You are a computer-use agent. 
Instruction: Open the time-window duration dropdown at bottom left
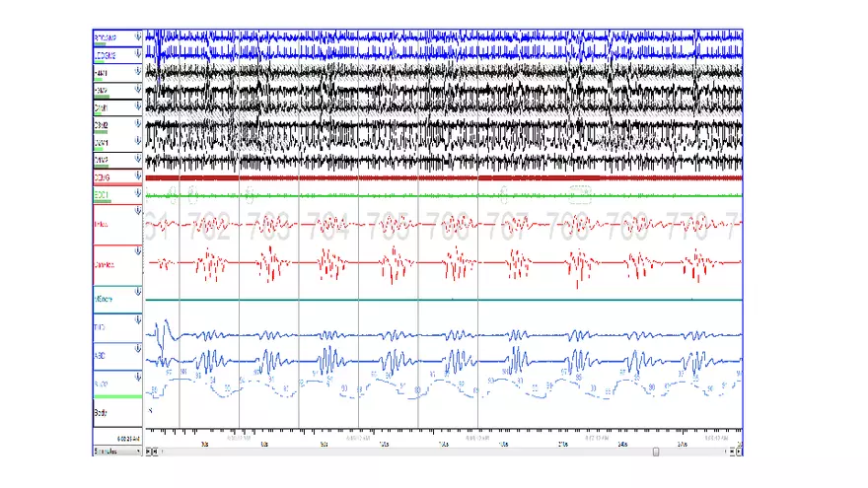[x=117, y=452]
